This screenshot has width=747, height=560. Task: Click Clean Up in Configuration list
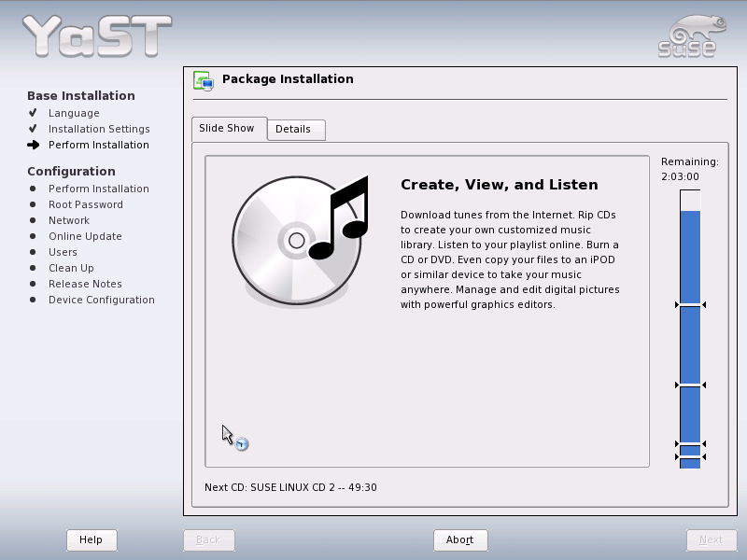72,268
